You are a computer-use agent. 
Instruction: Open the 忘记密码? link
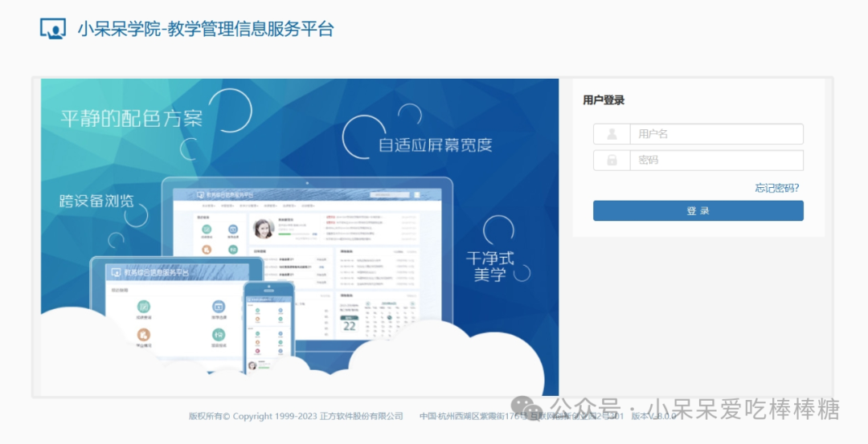click(x=776, y=188)
